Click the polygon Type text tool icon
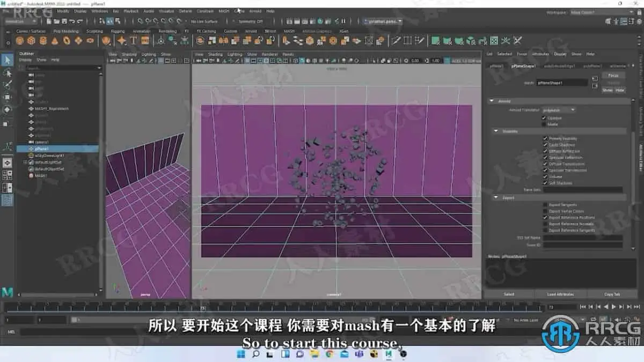Image resolution: width=644 pixels, height=362 pixels. coord(133,41)
